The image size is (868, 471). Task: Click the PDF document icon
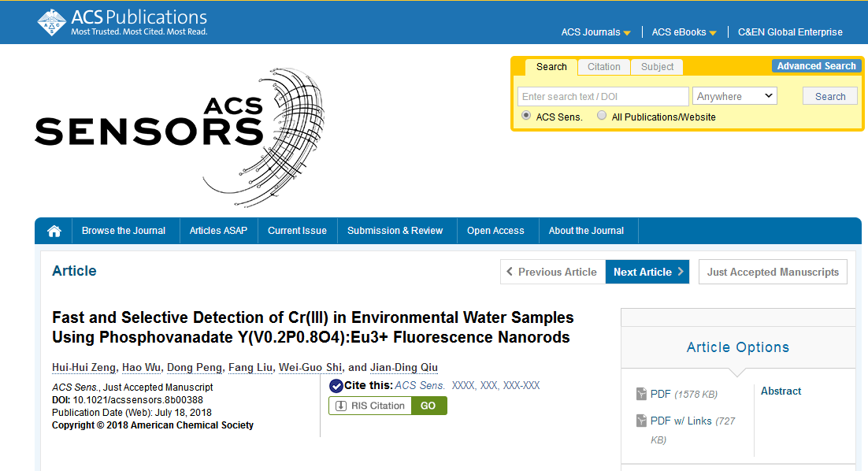click(641, 394)
